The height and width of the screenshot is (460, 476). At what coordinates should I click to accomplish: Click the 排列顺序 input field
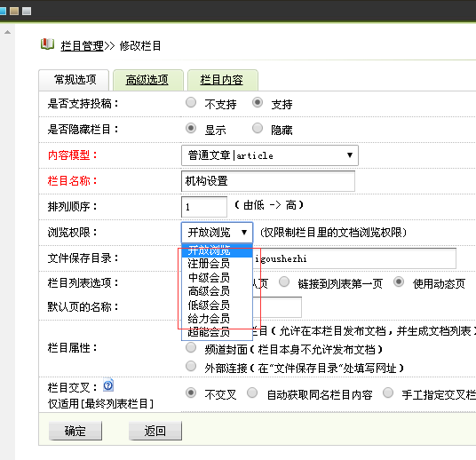click(x=204, y=207)
